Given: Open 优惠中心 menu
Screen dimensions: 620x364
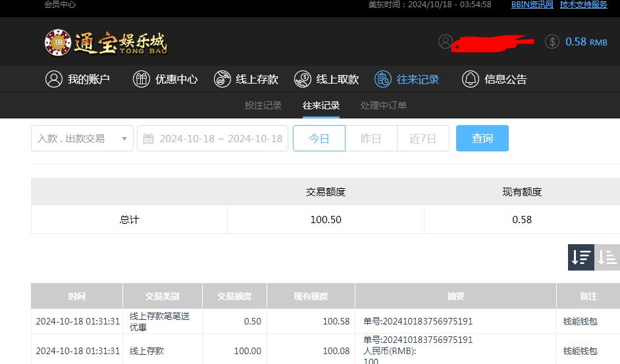Looking at the screenshot, I should [x=165, y=79].
